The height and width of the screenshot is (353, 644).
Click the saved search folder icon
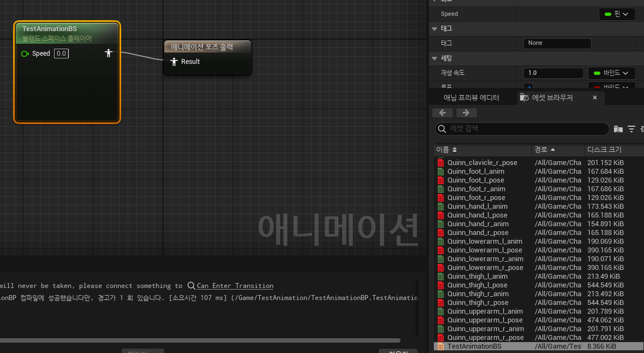click(618, 129)
